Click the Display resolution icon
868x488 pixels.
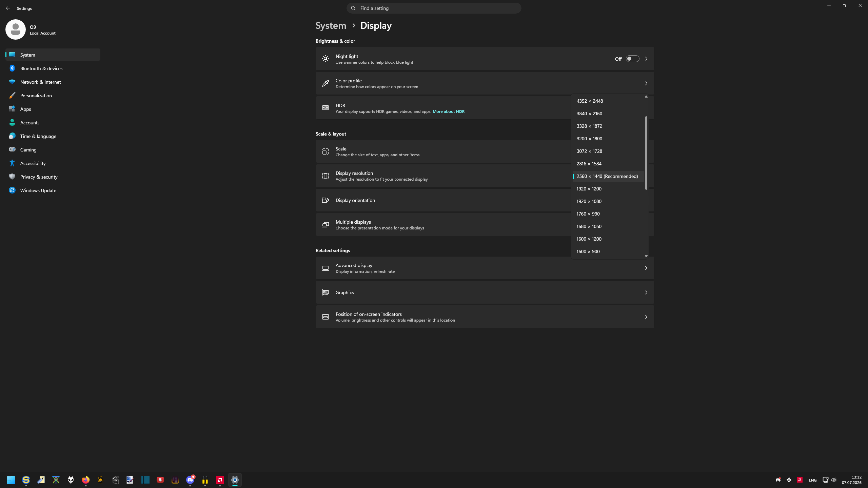point(325,176)
